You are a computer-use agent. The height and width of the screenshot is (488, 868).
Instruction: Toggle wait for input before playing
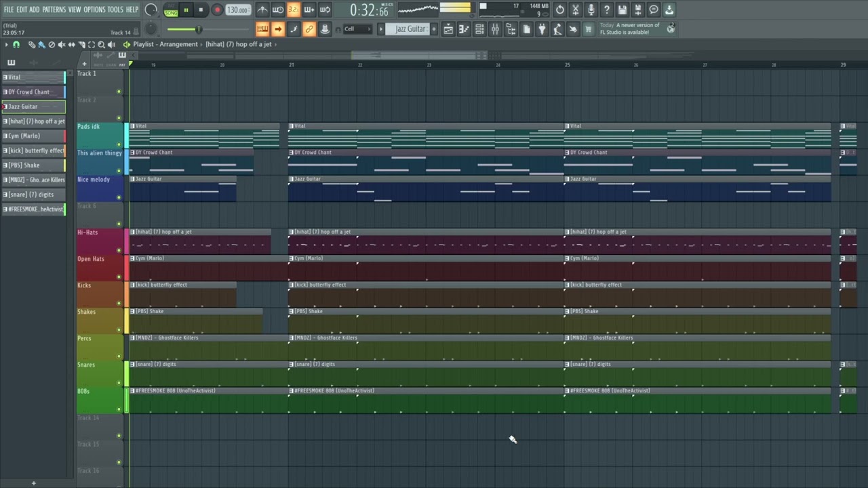click(278, 9)
